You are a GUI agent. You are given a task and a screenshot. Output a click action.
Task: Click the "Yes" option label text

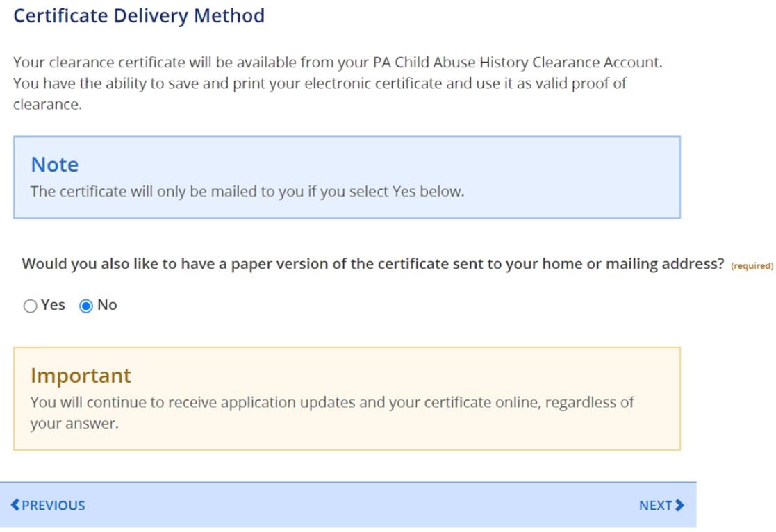(52, 305)
